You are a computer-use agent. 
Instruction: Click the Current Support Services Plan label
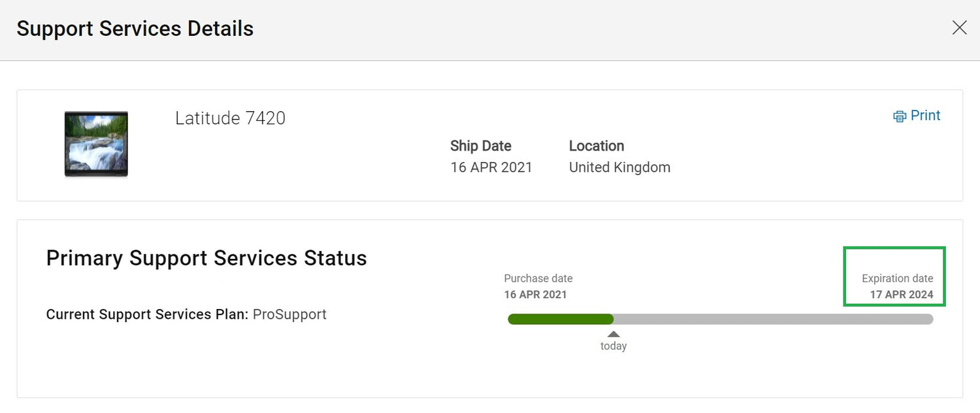click(x=147, y=314)
